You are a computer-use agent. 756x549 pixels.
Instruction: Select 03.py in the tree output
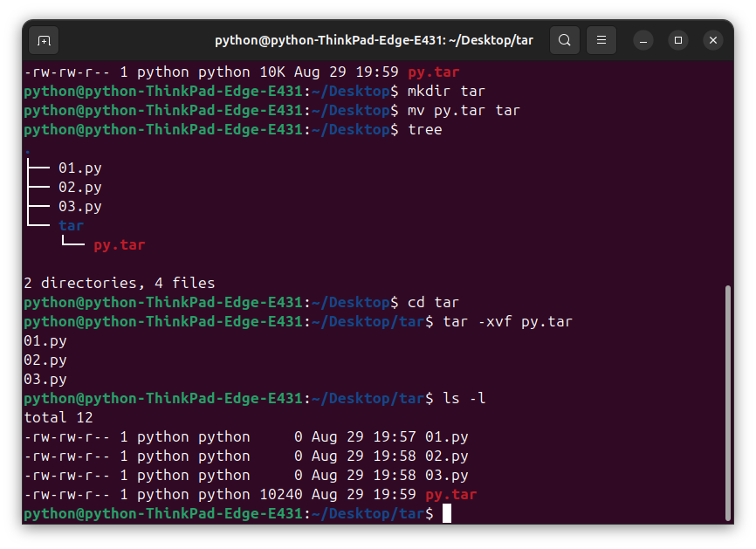pyautogui.click(x=80, y=207)
